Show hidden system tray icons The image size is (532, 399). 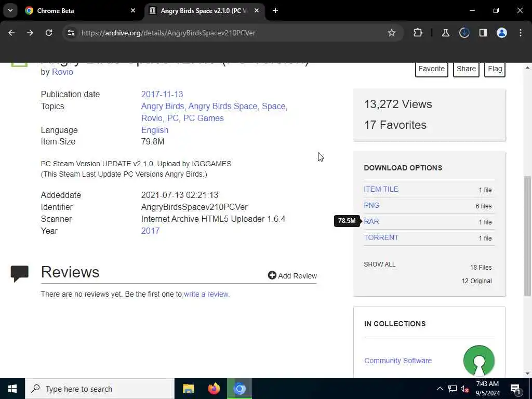[x=440, y=389]
